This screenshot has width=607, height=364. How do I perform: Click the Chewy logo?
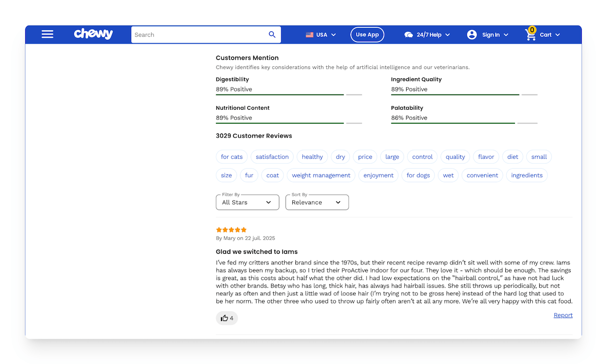pos(94,34)
